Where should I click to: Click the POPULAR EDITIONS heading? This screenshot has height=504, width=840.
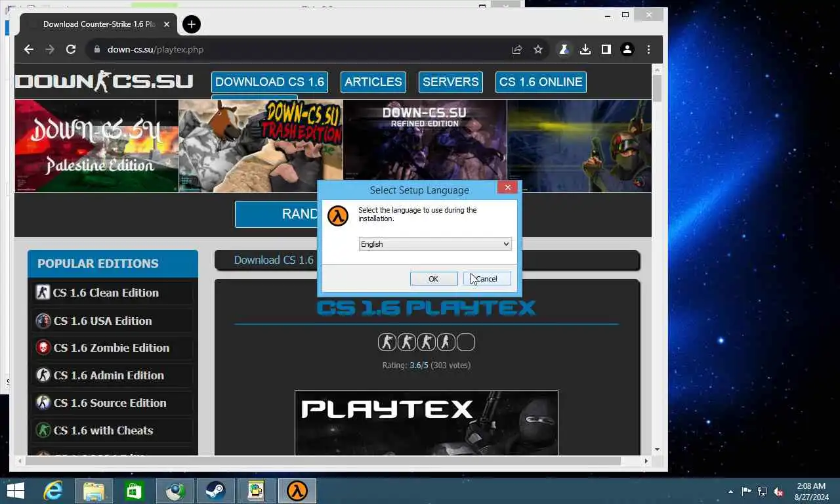98,264
